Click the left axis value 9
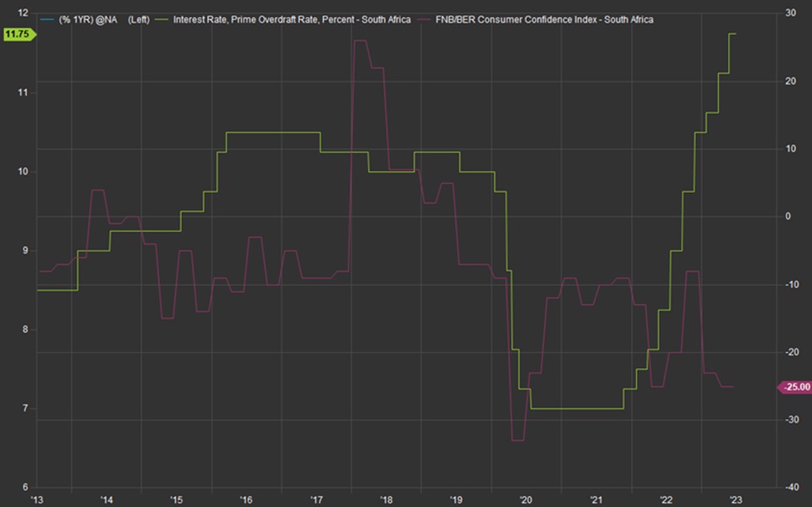Viewport: 812px width, 507px height. tap(24, 251)
